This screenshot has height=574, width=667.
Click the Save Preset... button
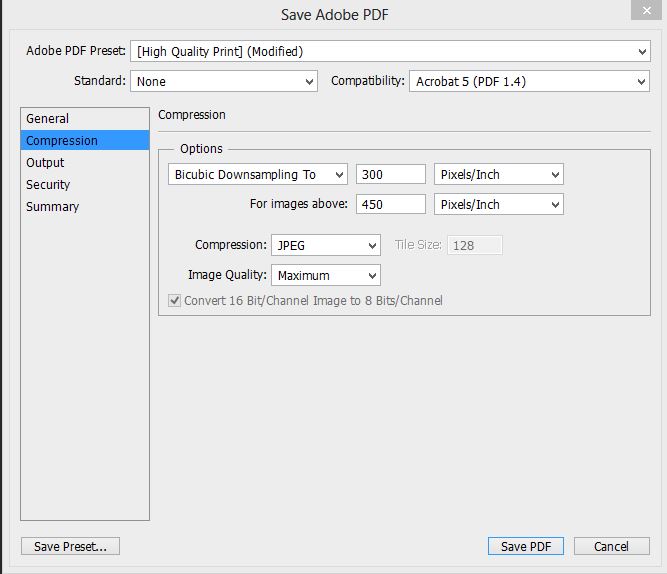(71, 546)
